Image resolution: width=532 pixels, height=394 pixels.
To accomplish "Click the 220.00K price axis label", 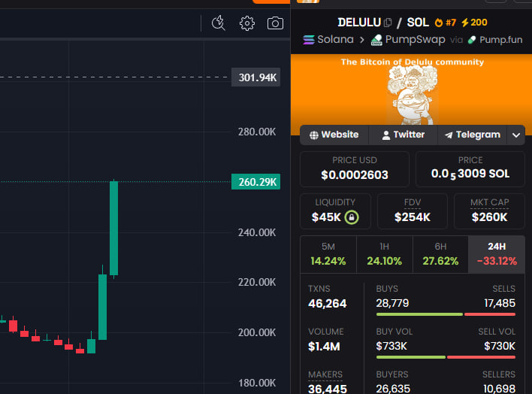I will (257, 282).
